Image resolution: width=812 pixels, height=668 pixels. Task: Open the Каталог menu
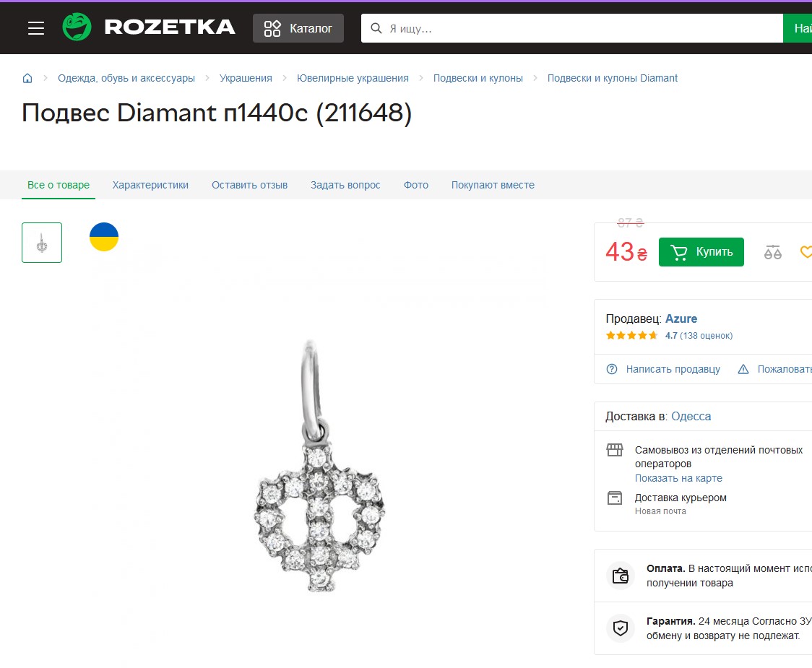(298, 28)
